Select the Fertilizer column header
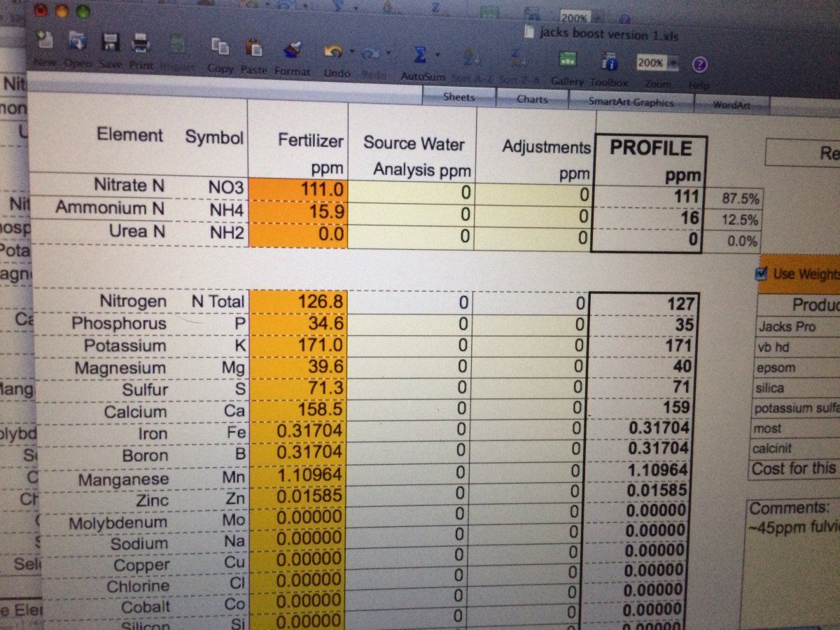Image resolution: width=840 pixels, height=630 pixels. [310, 141]
